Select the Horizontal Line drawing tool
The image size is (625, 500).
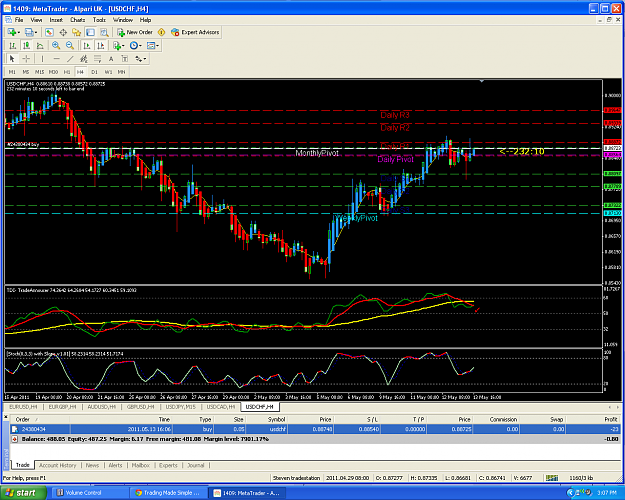tap(56, 59)
